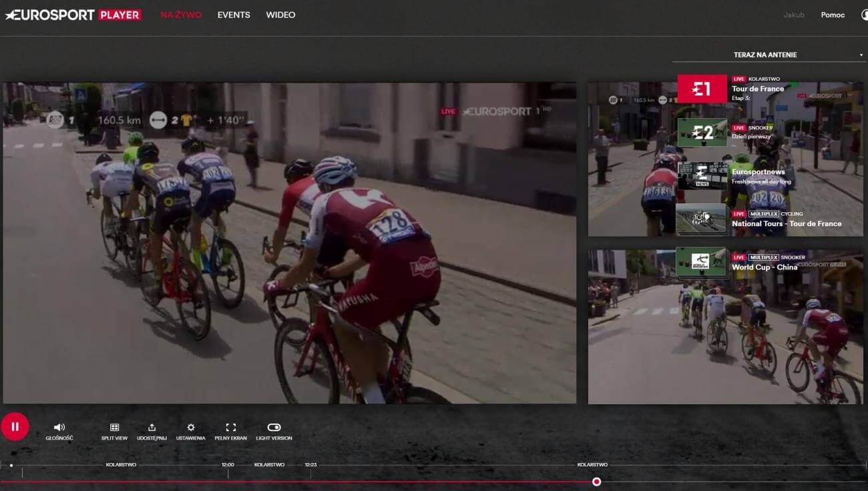Select the World Cup snooker thumbnail
The width and height of the screenshot is (868, 491).
[x=701, y=262]
